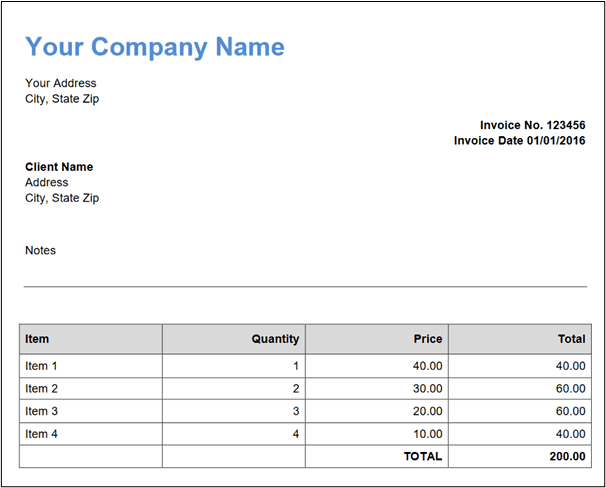Click the Item 2 cell
Image resolution: width=606 pixels, height=488 pixels.
tap(42, 388)
